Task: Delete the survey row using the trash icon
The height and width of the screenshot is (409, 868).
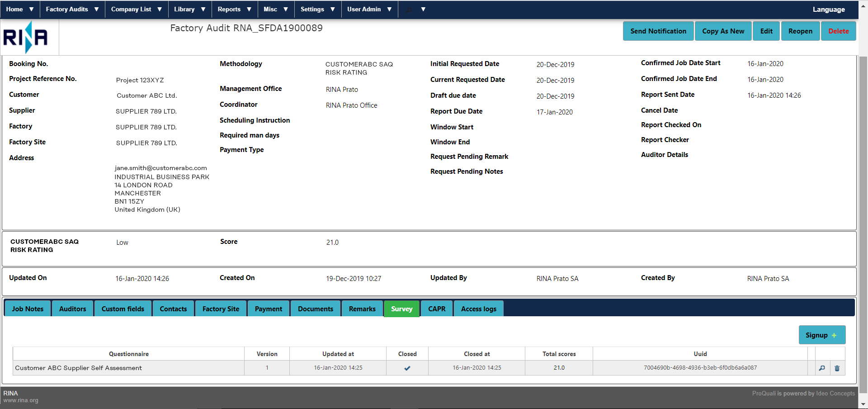Action: click(837, 368)
